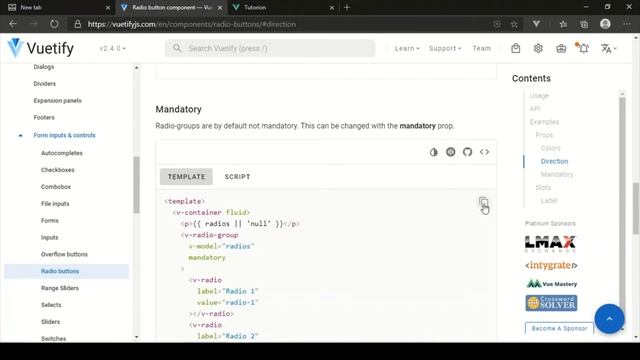Jump to Slots in Contents

point(543,188)
